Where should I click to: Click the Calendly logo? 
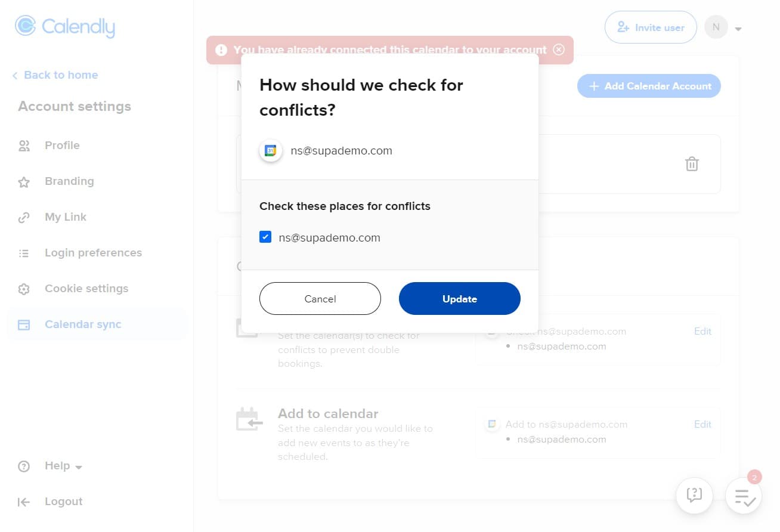65,26
